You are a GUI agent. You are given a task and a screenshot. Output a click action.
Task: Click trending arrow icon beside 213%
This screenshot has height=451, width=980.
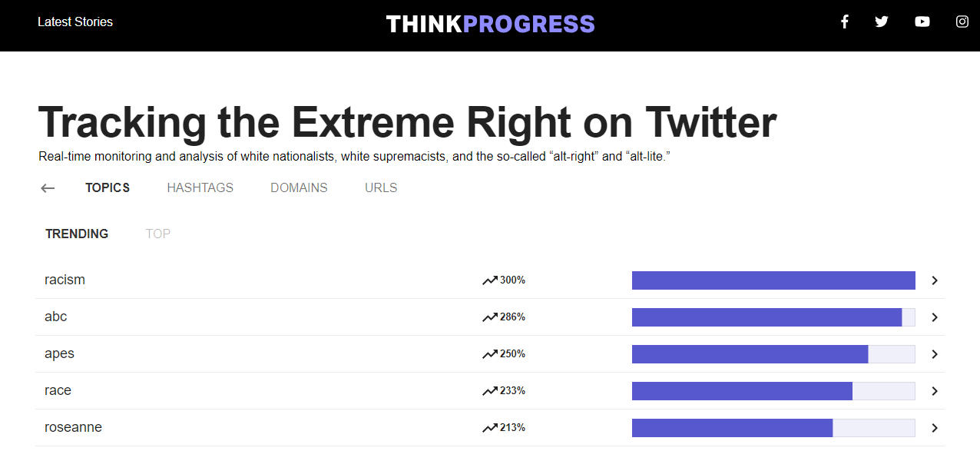[490, 428]
